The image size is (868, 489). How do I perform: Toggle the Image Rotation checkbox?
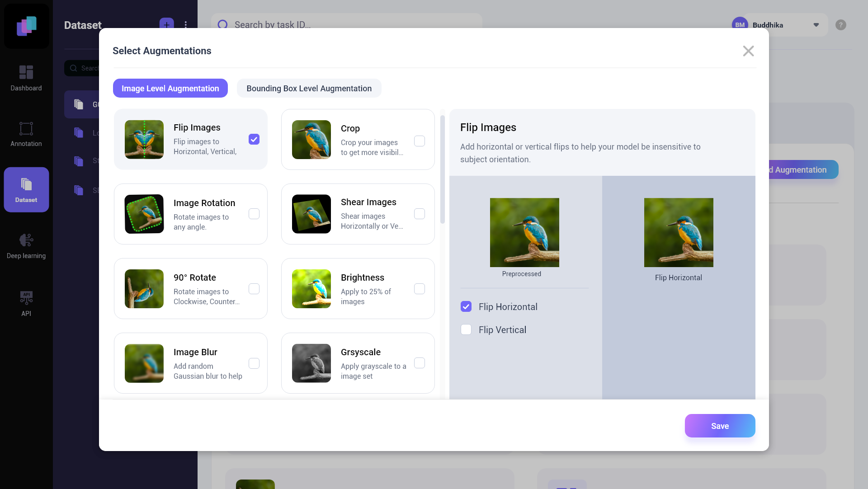(x=254, y=213)
